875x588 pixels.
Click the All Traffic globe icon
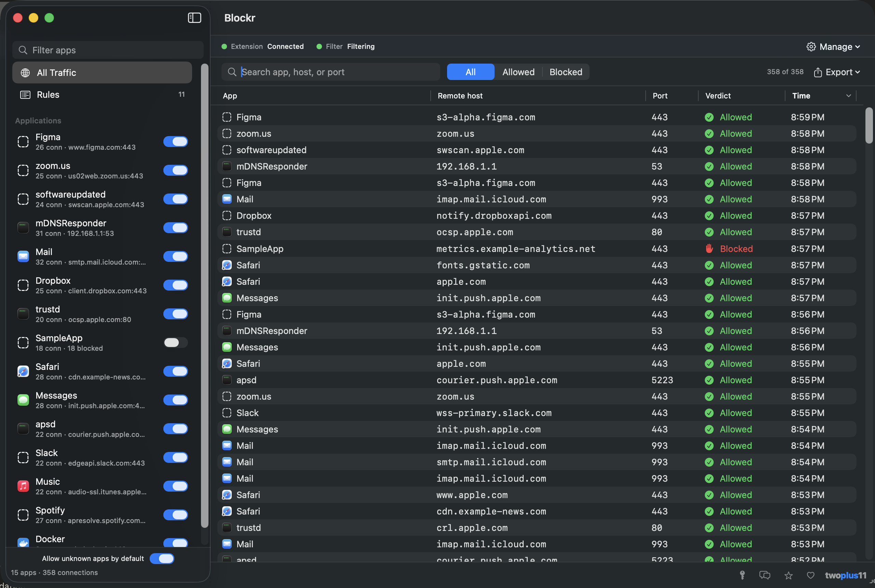click(25, 73)
